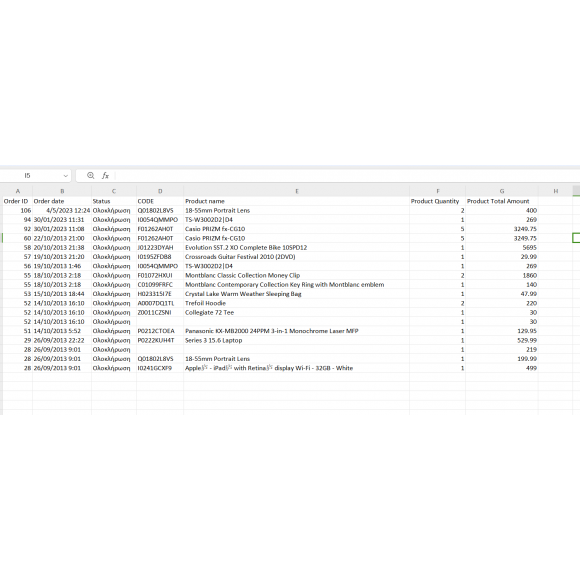Viewport: 580px width, 580px height.
Task: Click the total amount cell 400
Action: click(502, 210)
